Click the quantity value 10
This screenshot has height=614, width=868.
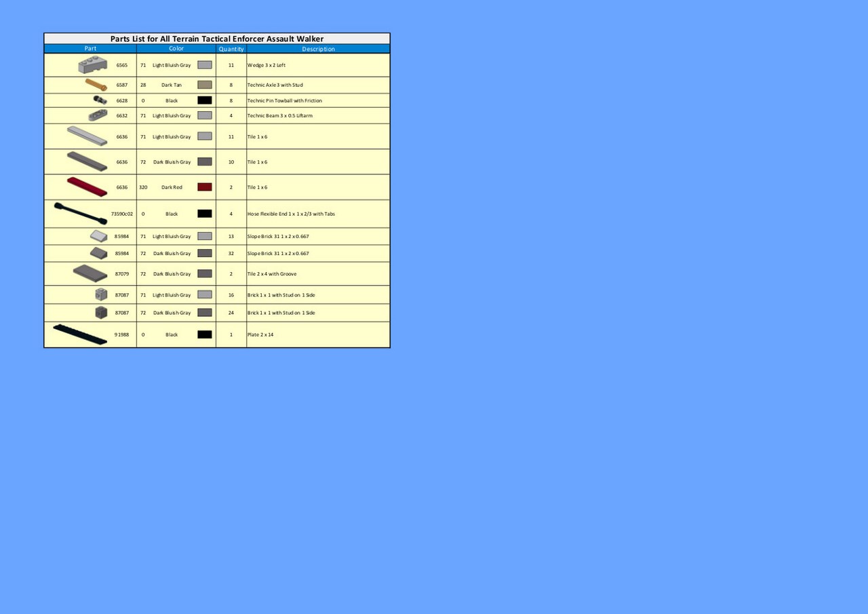tap(231, 162)
